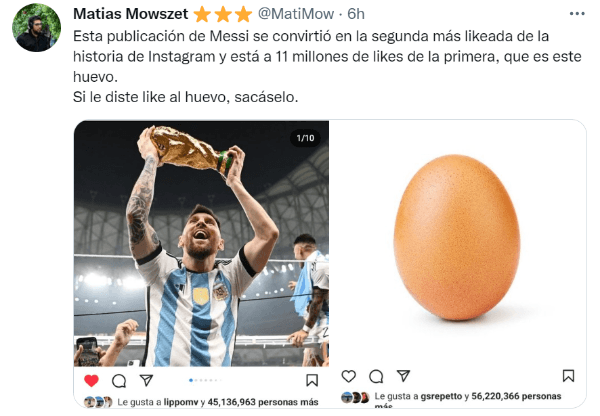The image size is (600, 416).
Task: Open the tweet's three-dot more menu
Action: click(577, 14)
